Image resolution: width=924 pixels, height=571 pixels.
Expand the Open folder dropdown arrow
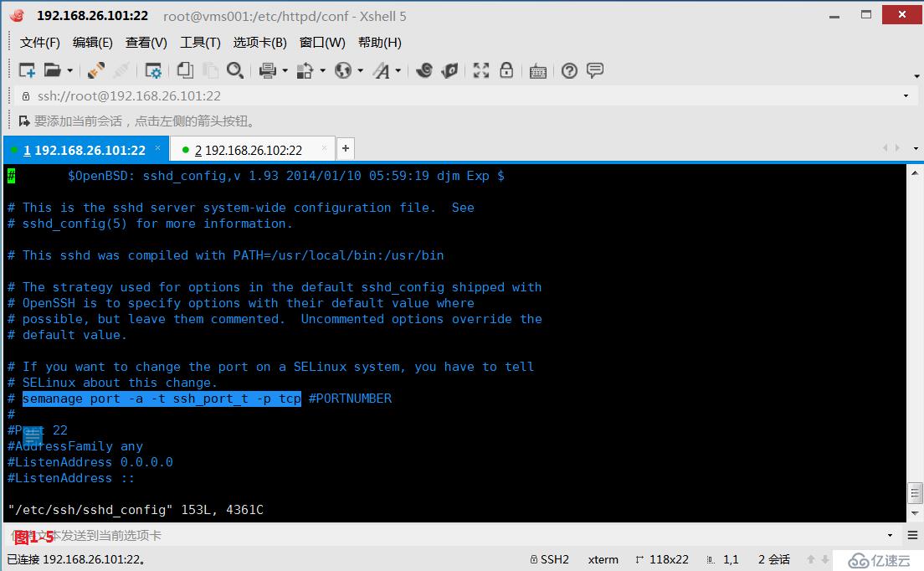point(69,71)
